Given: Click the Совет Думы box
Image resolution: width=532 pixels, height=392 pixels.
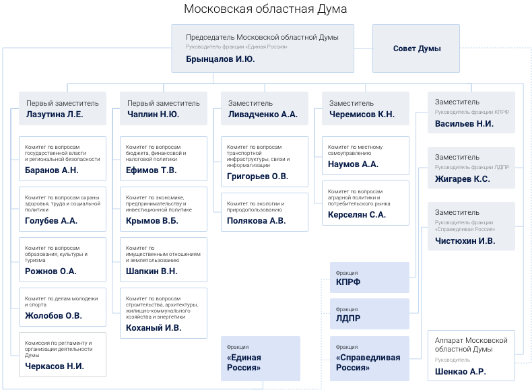Looking at the screenshot, I should coord(416,48).
